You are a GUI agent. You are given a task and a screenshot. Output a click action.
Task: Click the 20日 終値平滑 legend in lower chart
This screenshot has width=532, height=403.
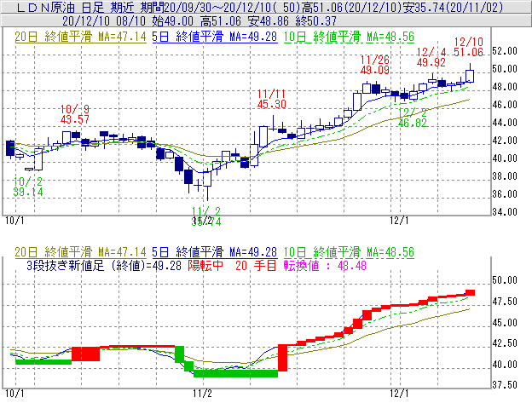(x=80, y=252)
